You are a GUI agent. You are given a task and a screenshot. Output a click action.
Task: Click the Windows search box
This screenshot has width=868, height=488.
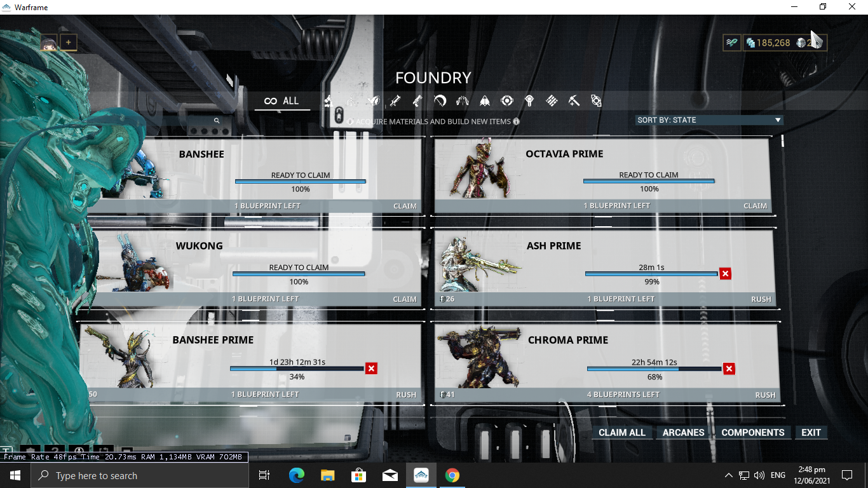pyautogui.click(x=140, y=475)
